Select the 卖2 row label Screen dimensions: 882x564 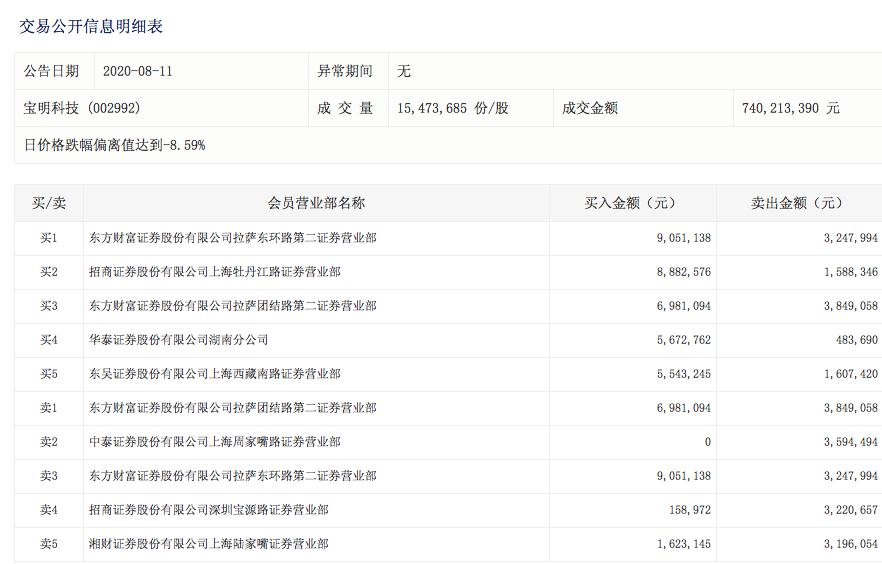[x=49, y=442]
